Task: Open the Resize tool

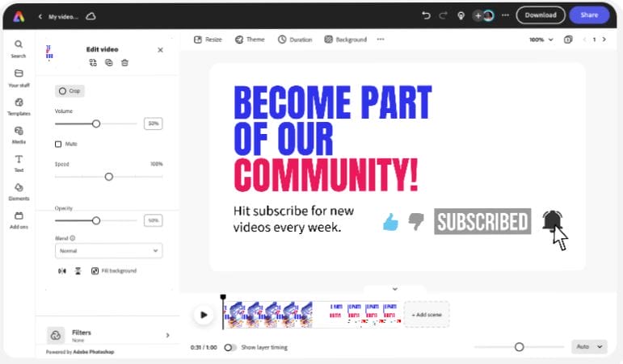Action: [208, 40]
